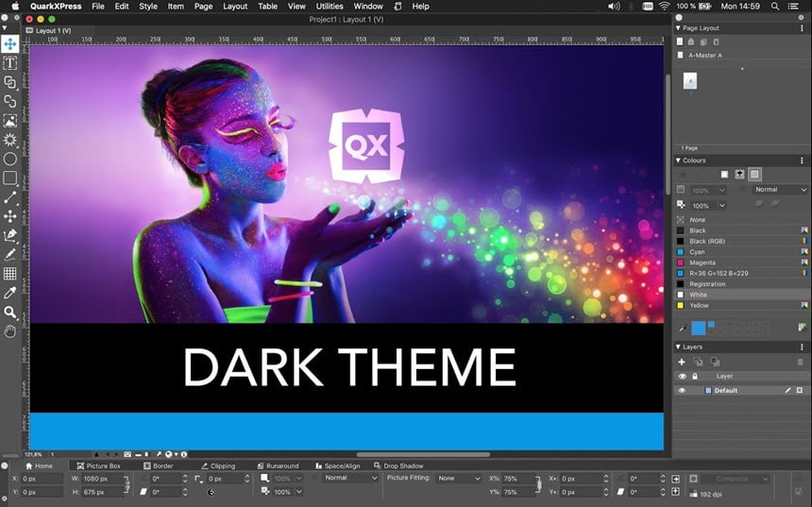Viewport: 812px width, 507px height.
Task: Open Normal blend dropdown in Measurements bar
Action: (350, 478)
